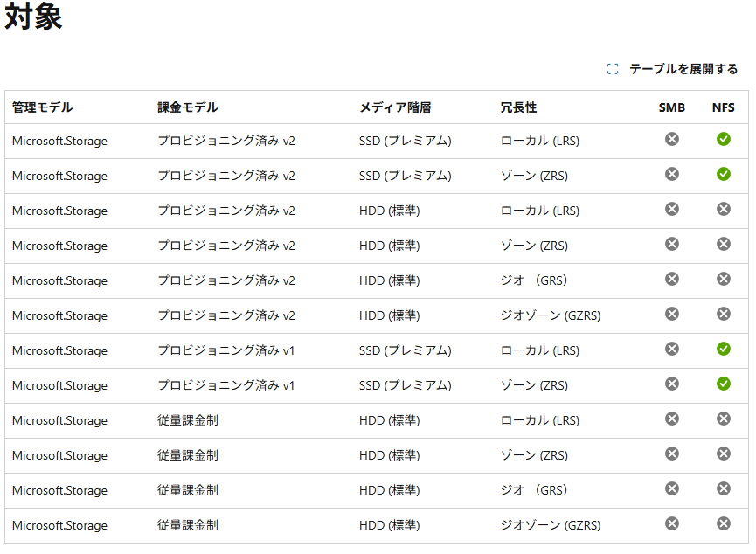Click 'ローカル (LRS)' in the v1 SSD (プレミアム) row
Screen dimensions: 756x554
pos(540,350)
